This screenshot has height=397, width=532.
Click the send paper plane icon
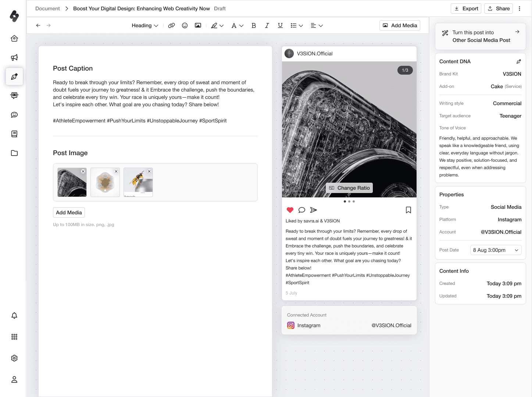314,210
